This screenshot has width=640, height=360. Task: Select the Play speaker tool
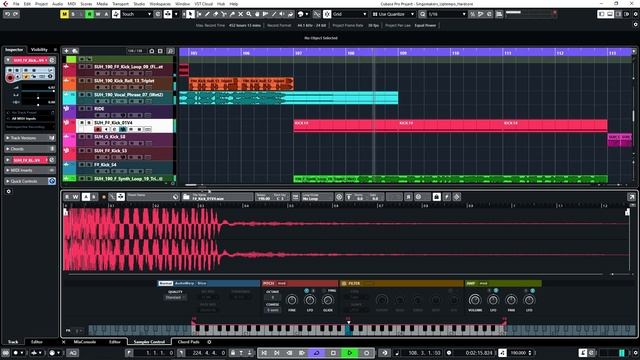[x=282, y=14]
